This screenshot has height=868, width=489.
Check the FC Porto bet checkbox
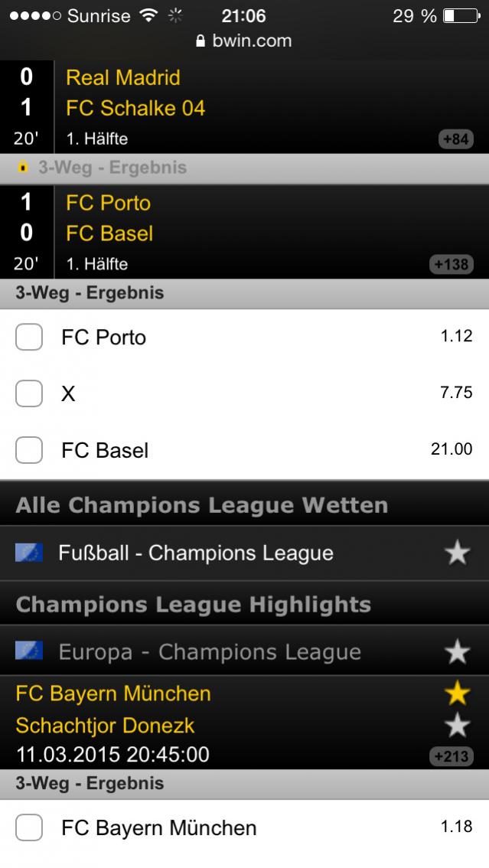tap(29, 337)
